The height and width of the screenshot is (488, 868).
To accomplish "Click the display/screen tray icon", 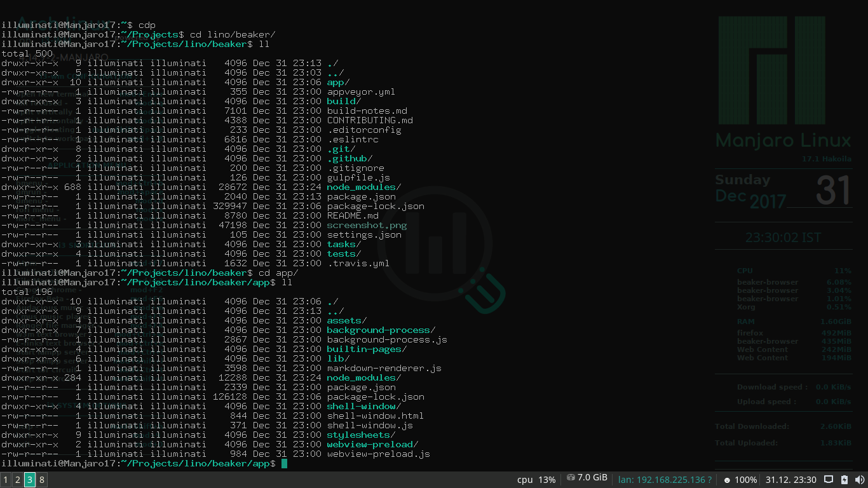I will coord(829,480).
